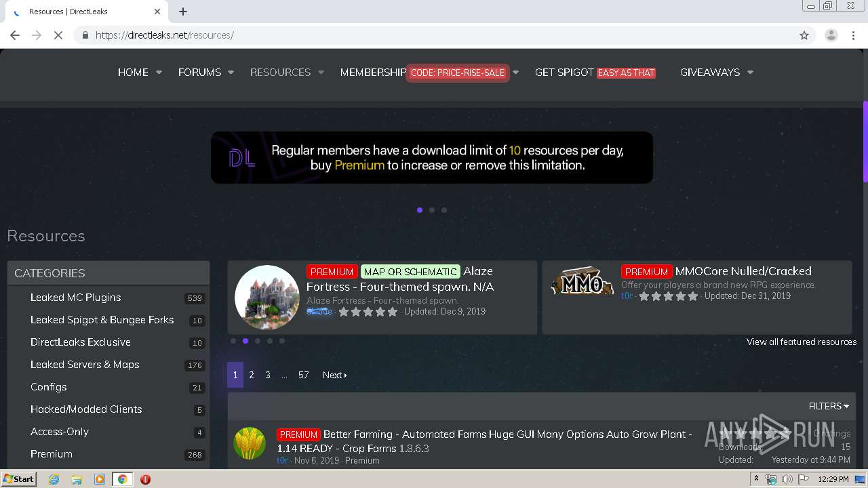
Task: Select the RESOURCES nav item
Action: 280,73
